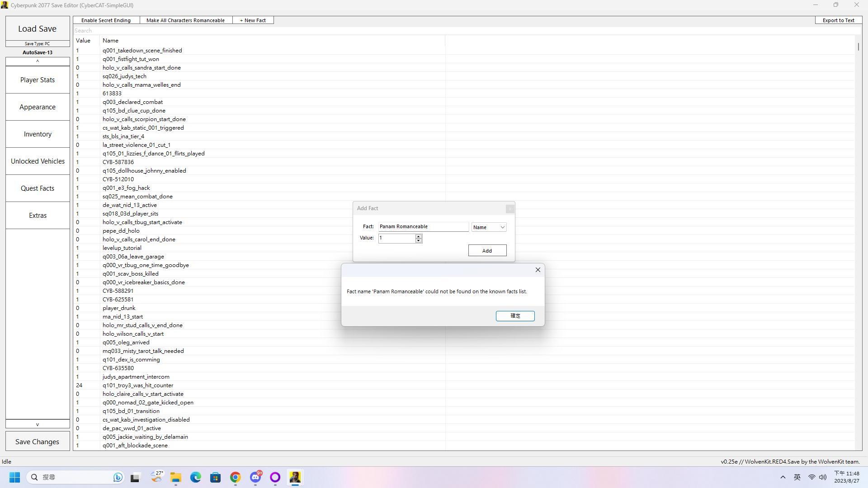This screenshot has width=868, height=488.
Task: Close the error message dialog
Action: pyautogui.click(x=538, y=270)
